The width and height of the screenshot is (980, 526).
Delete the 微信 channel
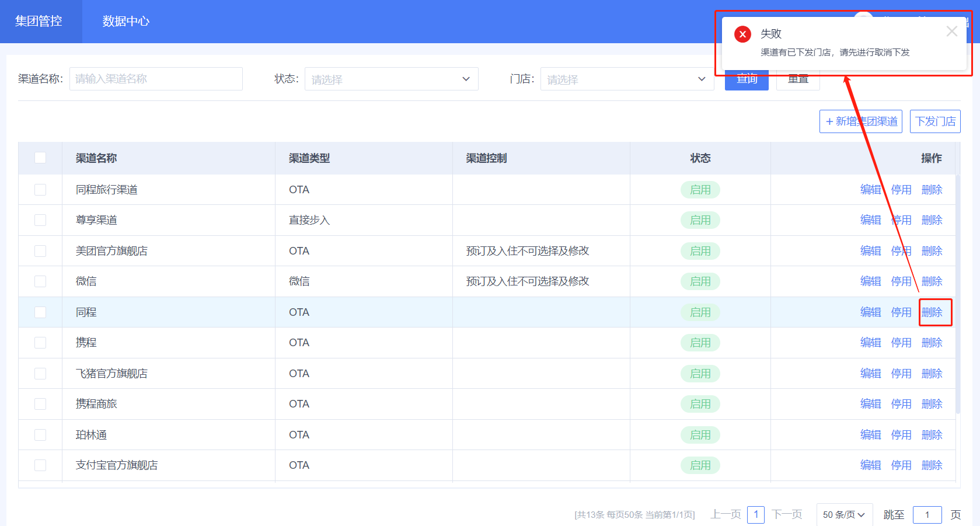[x=932, y=281]
